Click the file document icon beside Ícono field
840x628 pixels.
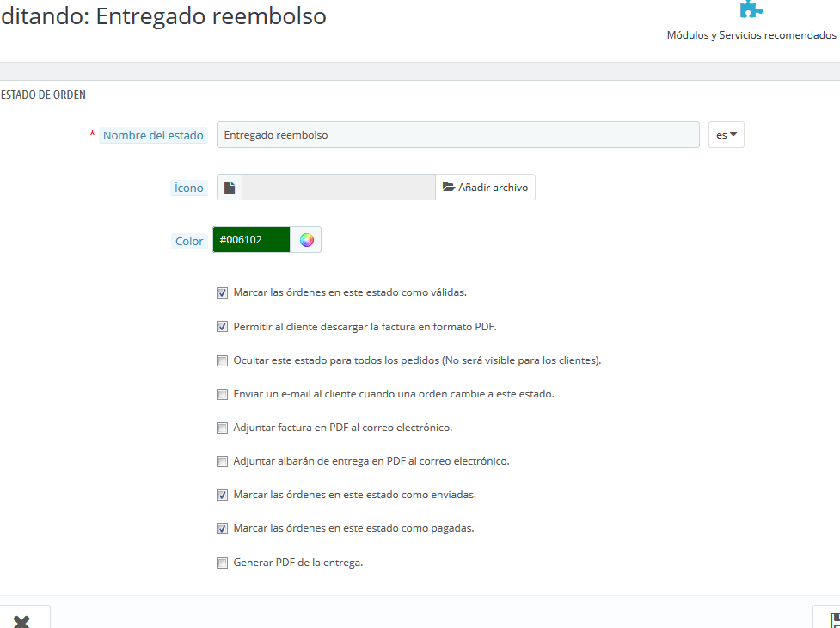[230, 187]
